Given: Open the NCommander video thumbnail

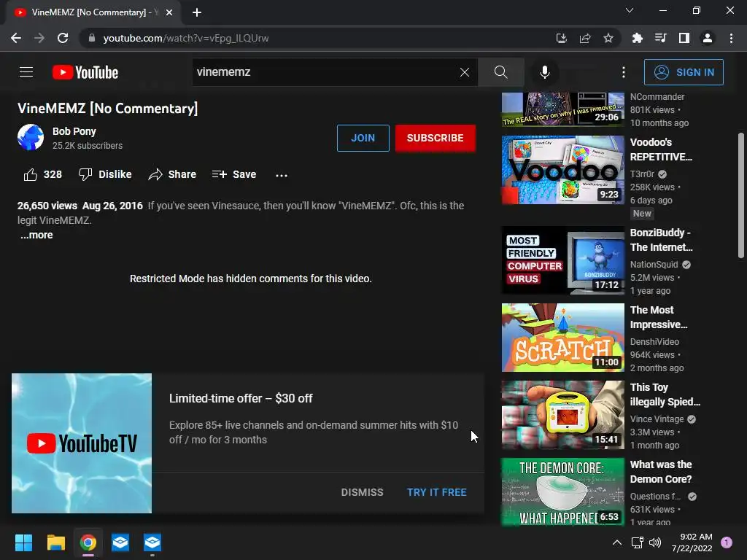Looking at the screenshot, I should [562, 109].
